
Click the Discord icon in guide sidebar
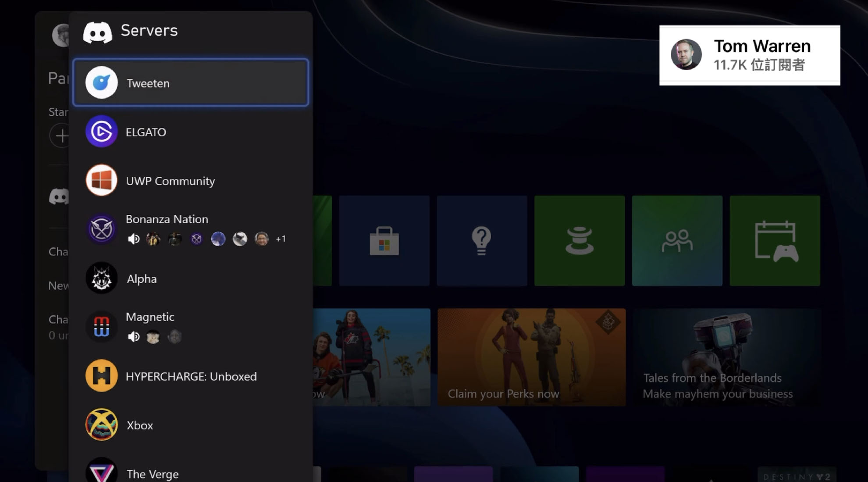60,196
